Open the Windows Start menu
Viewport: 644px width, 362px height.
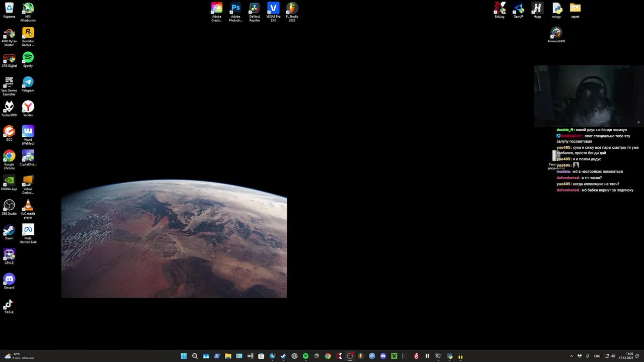pos(184,356)
